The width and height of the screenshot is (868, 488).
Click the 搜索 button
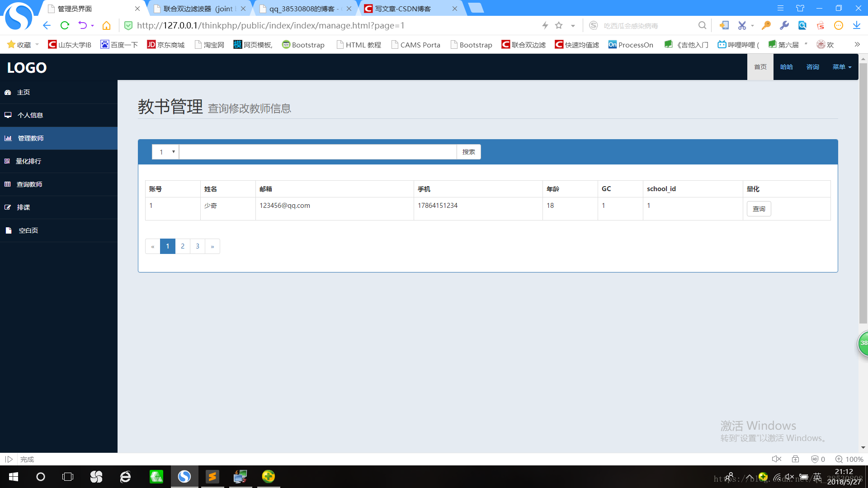tap(468, 152)
